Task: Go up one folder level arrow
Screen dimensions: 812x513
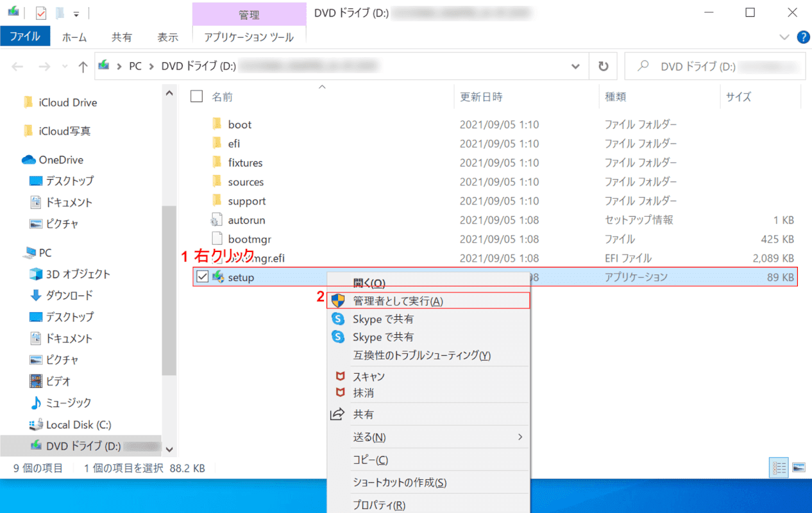Action: click(83, 66)
